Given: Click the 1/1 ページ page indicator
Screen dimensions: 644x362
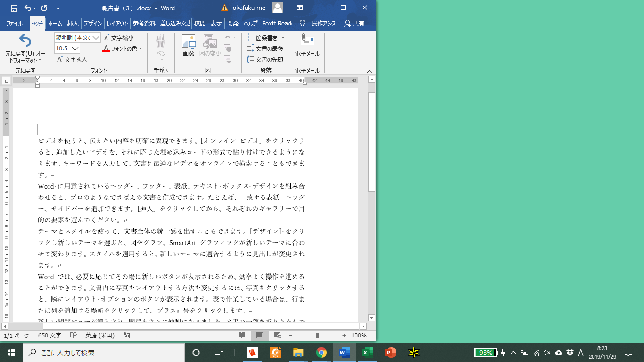Looking at the screenshot, I should pos(17,336).
